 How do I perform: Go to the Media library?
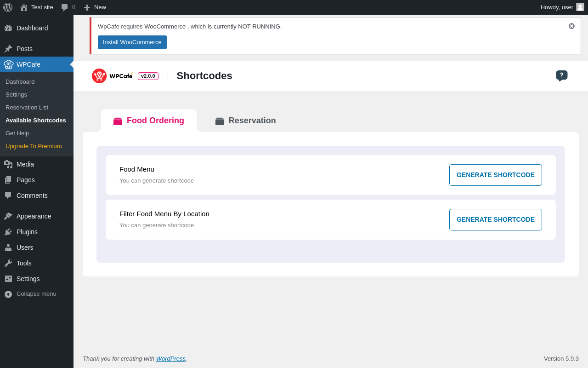[25, 164]
